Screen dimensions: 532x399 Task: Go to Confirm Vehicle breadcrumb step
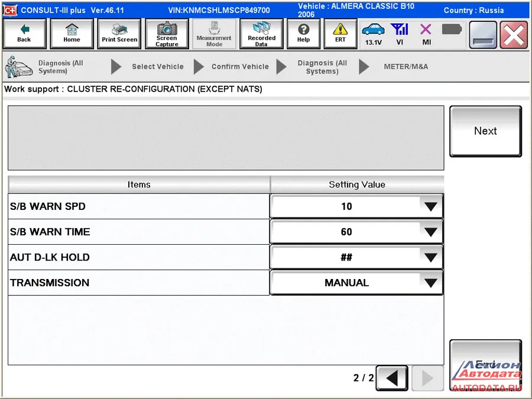[x=240, y=66]
